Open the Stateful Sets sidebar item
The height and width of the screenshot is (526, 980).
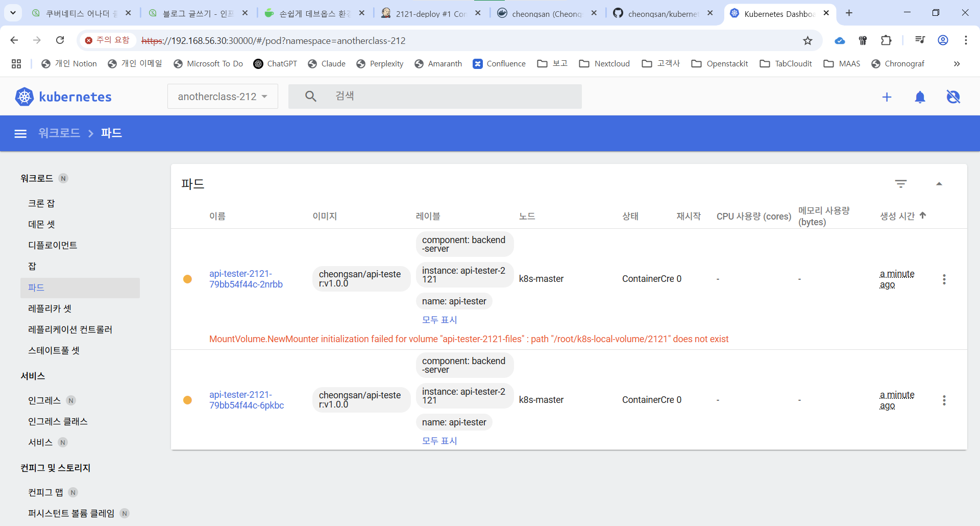point(54,350)
